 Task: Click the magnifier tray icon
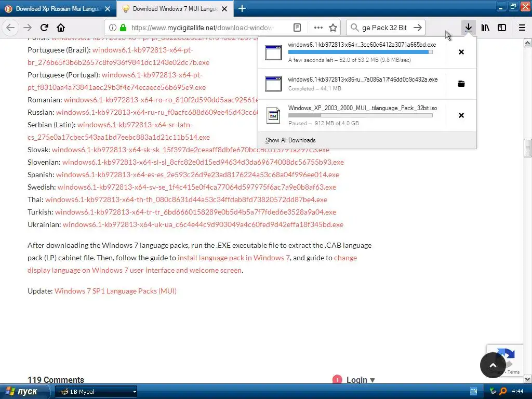click(x=503, y=391)
